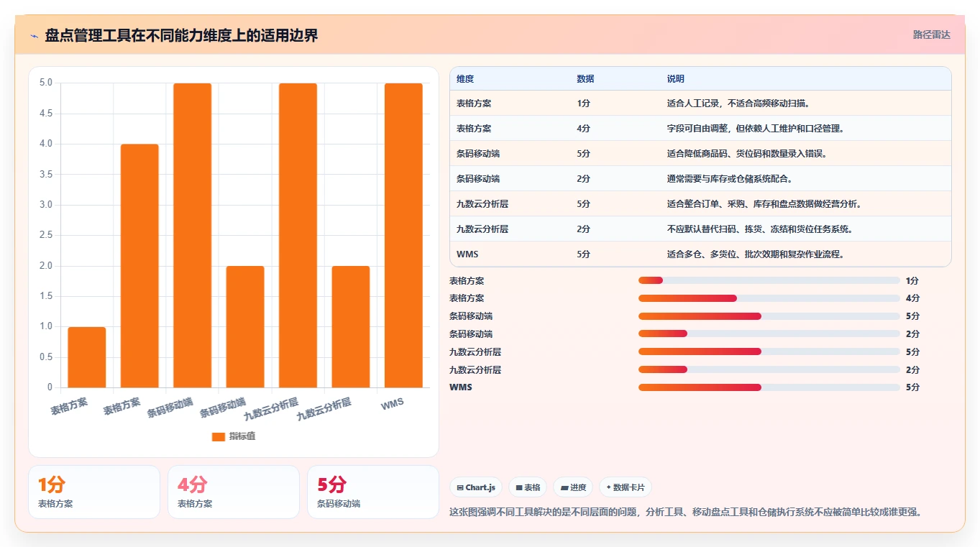Click the description 适合多仓、多货位、批次效期和复杂作业流程。

756,254
